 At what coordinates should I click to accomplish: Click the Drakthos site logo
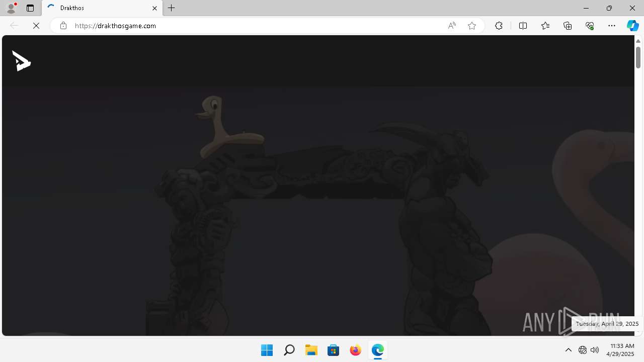click(x=21, y=61)
